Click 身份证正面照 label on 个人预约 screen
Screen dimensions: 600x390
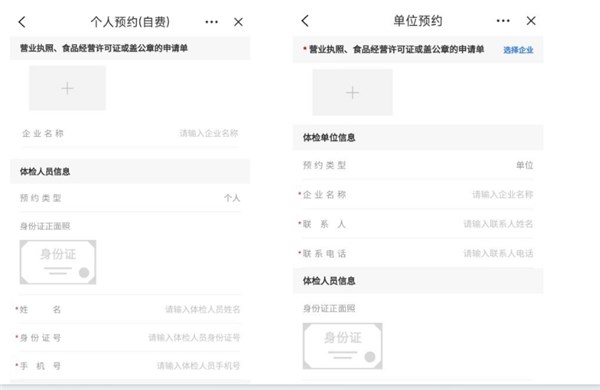click(x=45, y=226)
